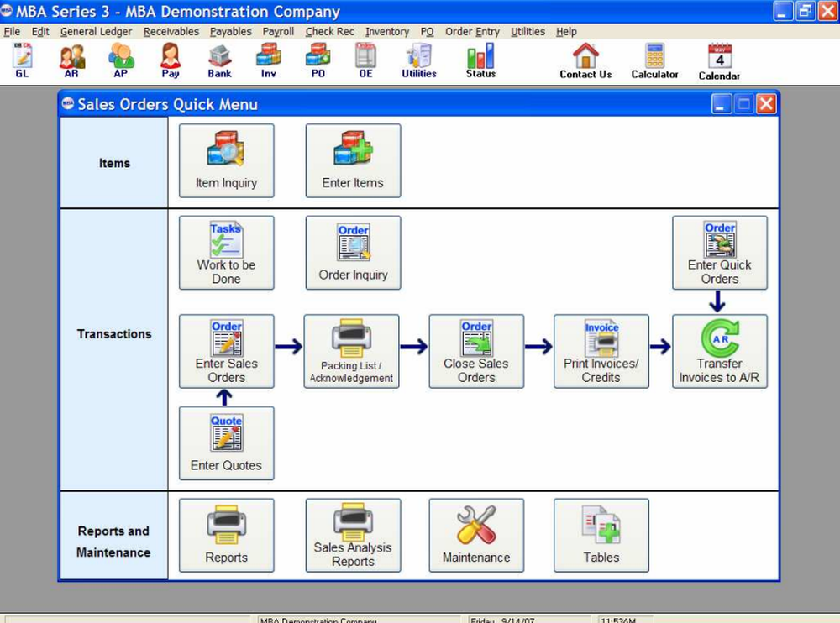Open the General Ledger menu

(x=96, y=32)
